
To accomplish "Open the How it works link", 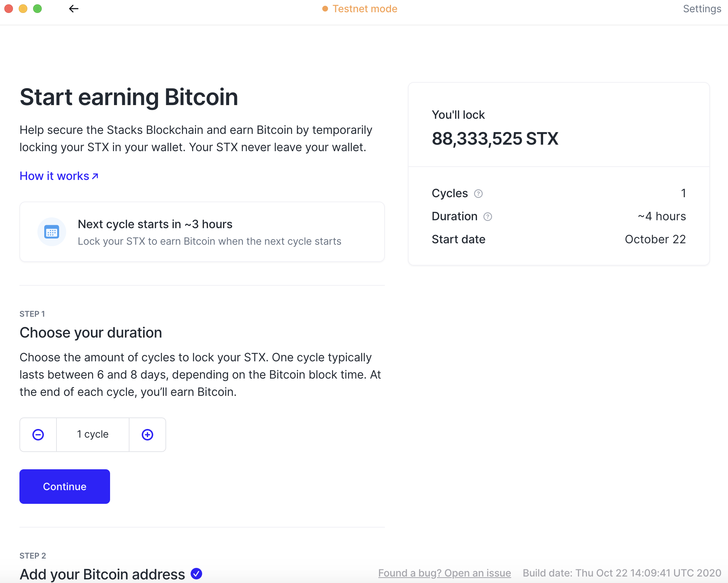I will point(54,176).
